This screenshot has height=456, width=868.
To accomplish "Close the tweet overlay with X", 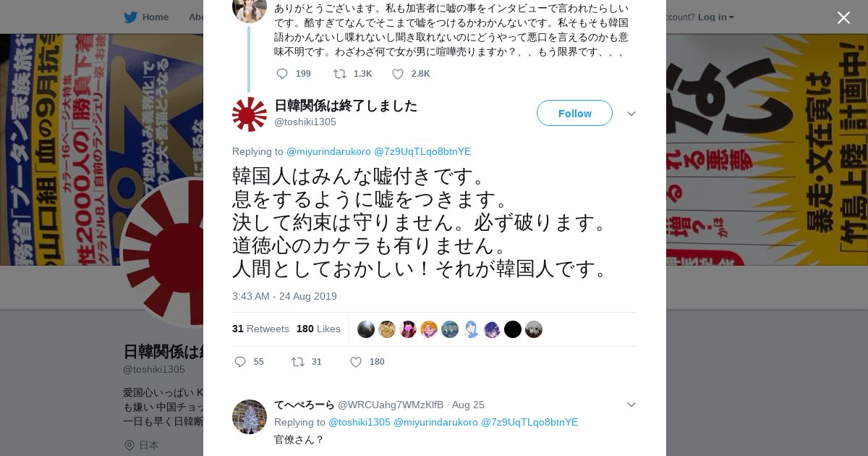I will click(x=843, y=17).
